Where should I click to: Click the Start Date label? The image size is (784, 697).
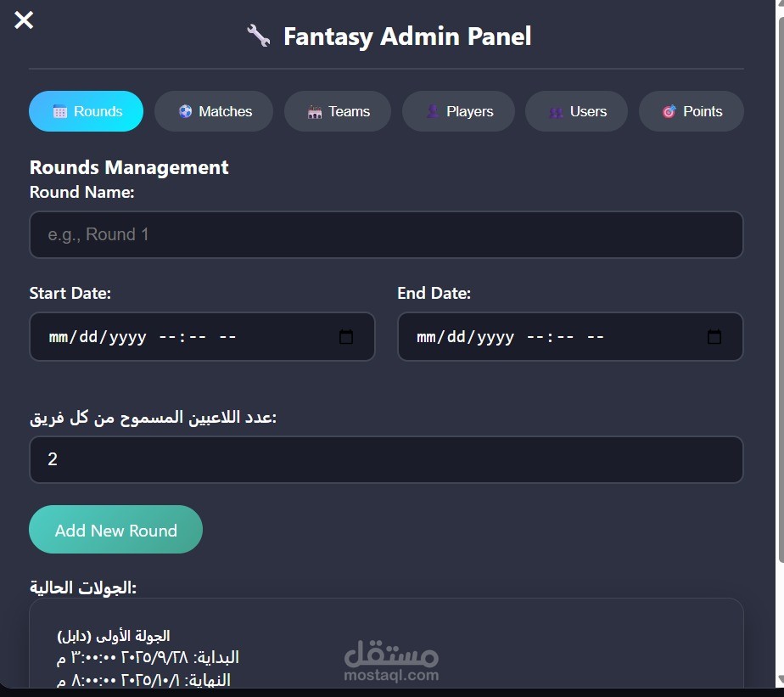tap(70, 293)
